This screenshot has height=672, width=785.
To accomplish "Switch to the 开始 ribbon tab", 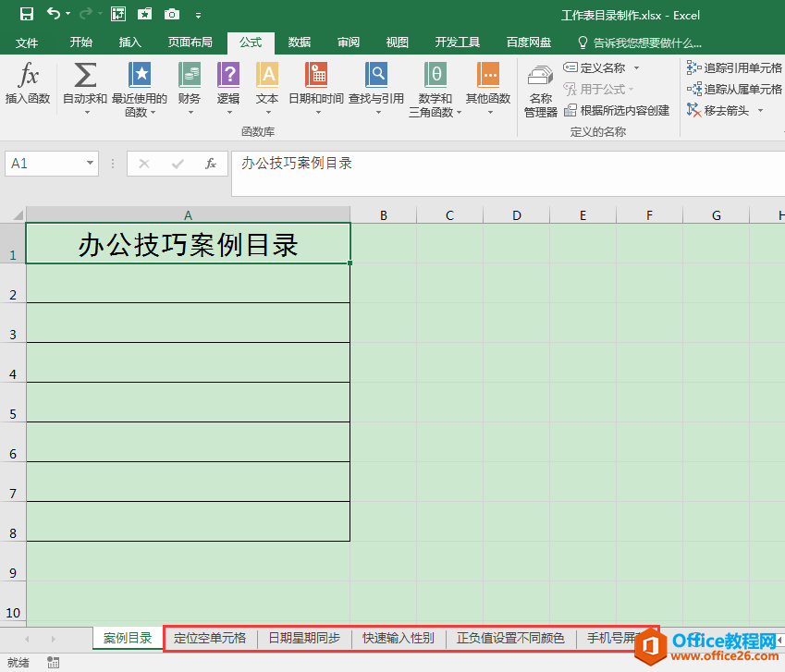I will click(81, 42).
